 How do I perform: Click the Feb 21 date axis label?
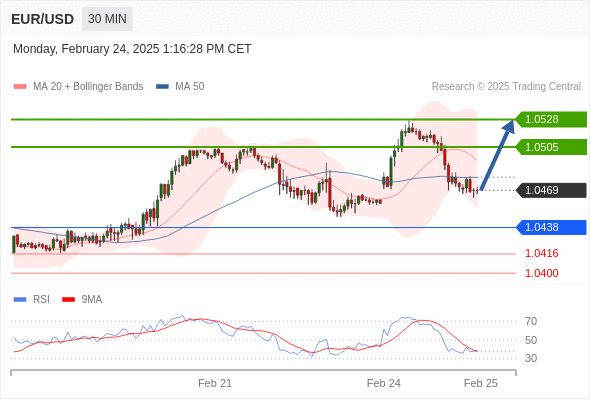point(215,383)
